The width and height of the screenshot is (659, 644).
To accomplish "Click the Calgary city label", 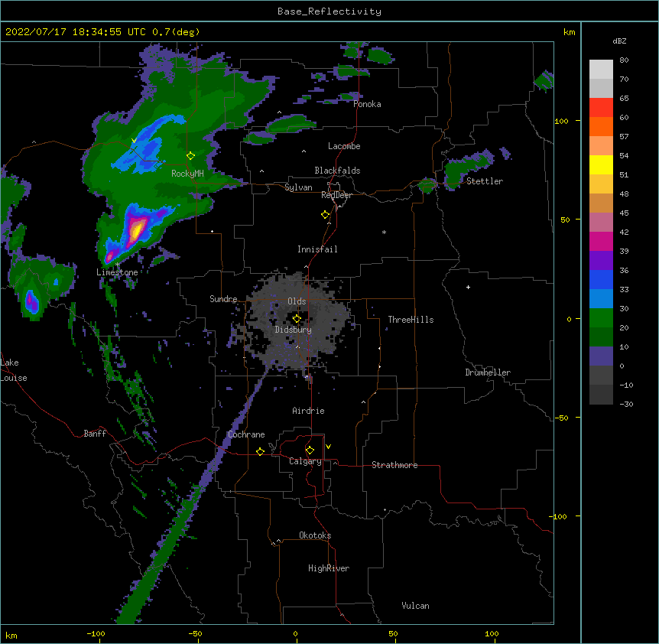I will (305, 461).
